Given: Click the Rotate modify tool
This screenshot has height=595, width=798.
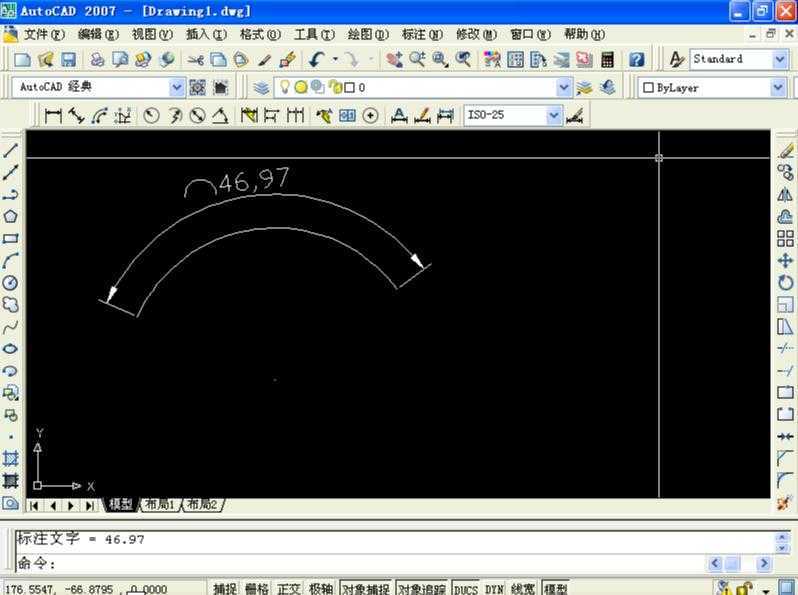Looking at the screenshot, I should coord(785,282).
